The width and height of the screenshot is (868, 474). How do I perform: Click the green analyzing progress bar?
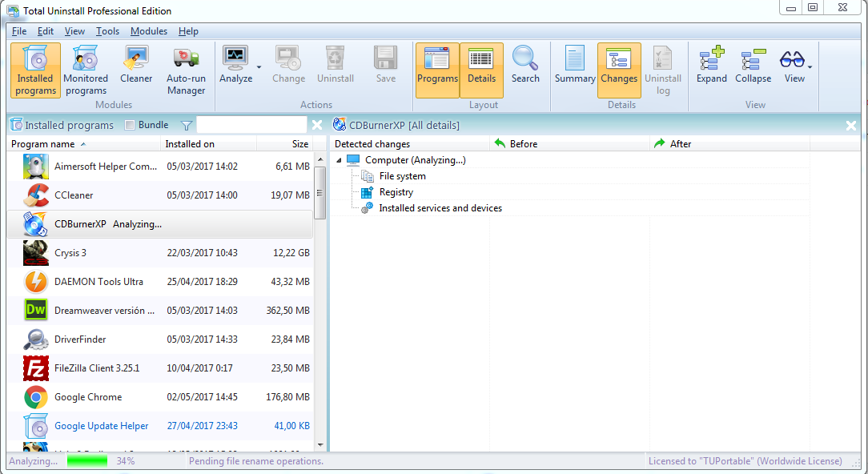point(87,460)
